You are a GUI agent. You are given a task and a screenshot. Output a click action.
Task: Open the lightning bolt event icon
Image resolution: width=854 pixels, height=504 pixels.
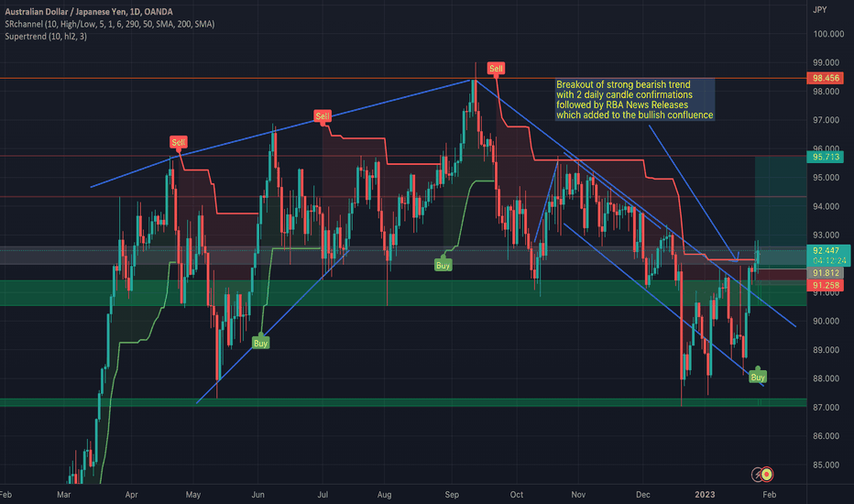pos(757,475)
